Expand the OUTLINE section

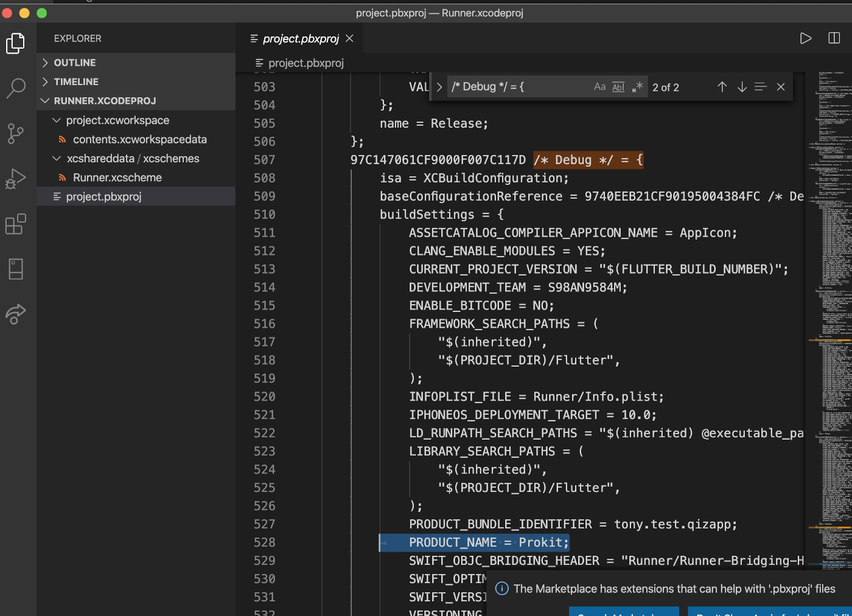coord(74,63)
